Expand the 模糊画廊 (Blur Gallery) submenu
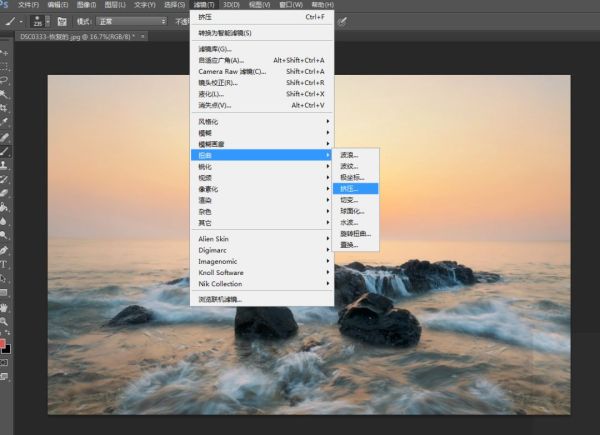 point(262,144)
